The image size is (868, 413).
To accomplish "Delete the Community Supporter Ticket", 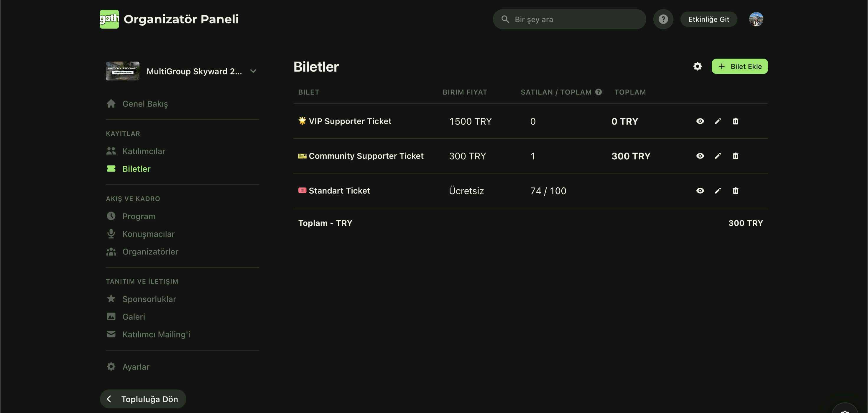I will pos(735,156).
